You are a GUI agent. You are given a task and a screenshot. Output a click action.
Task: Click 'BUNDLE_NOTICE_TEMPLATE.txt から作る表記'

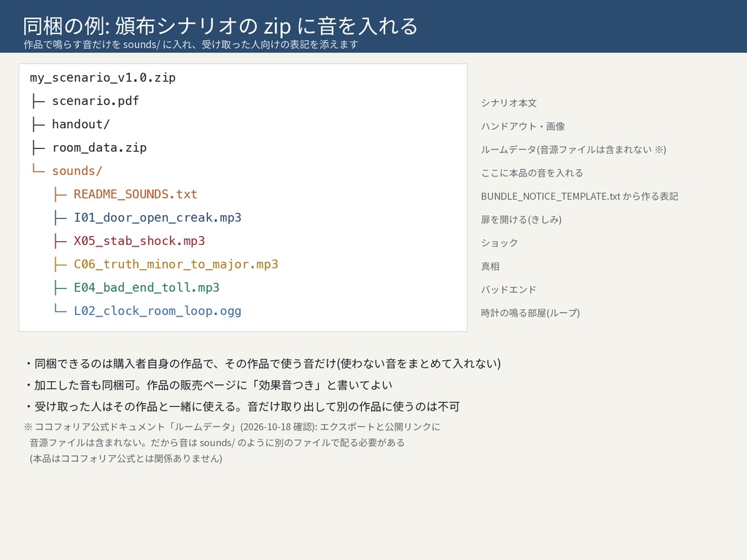click(579, 196)
